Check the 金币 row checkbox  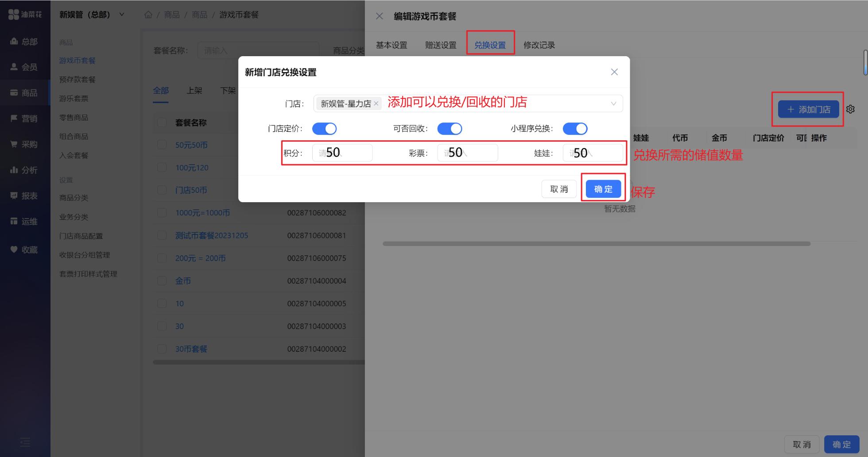162,280
